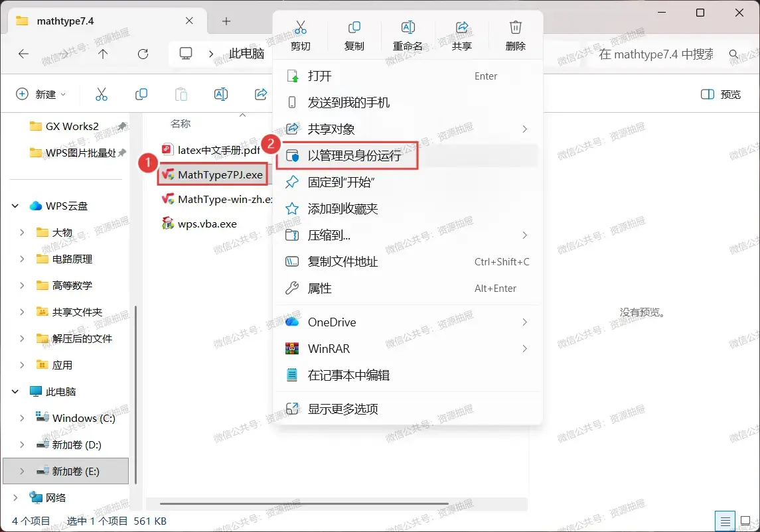The width and height of the screenshot is (760, 532).
Task: Close the mathtype7.4 tab
Action: tap(189, 21)
